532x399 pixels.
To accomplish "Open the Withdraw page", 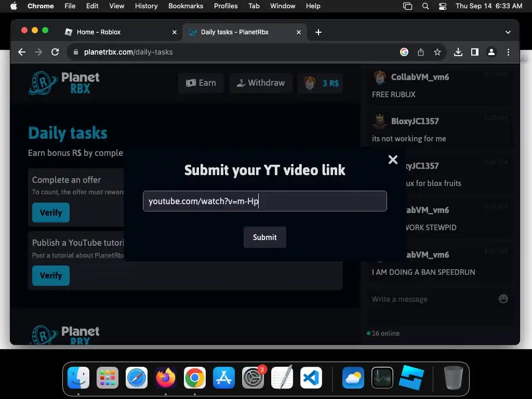I will [x=261, y=83].
